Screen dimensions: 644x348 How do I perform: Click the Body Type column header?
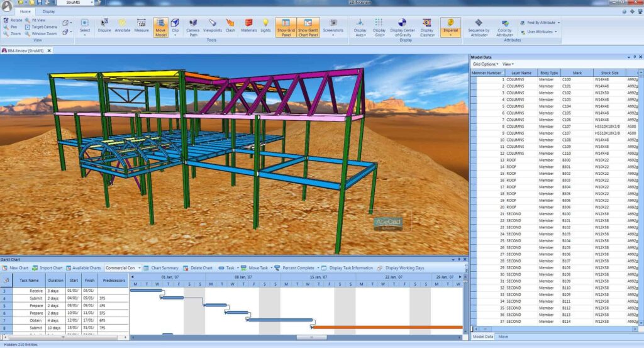pyautogui.click(x=549, y=73)
